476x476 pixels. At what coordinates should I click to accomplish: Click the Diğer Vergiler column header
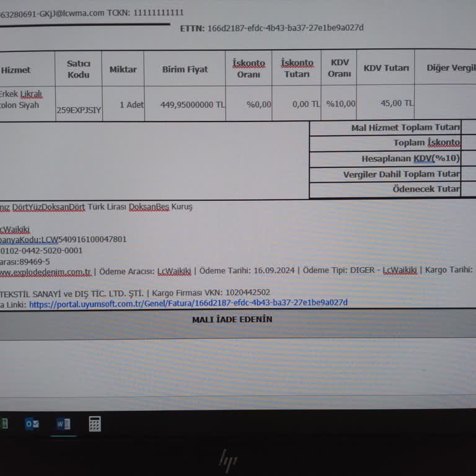point(451,68)
